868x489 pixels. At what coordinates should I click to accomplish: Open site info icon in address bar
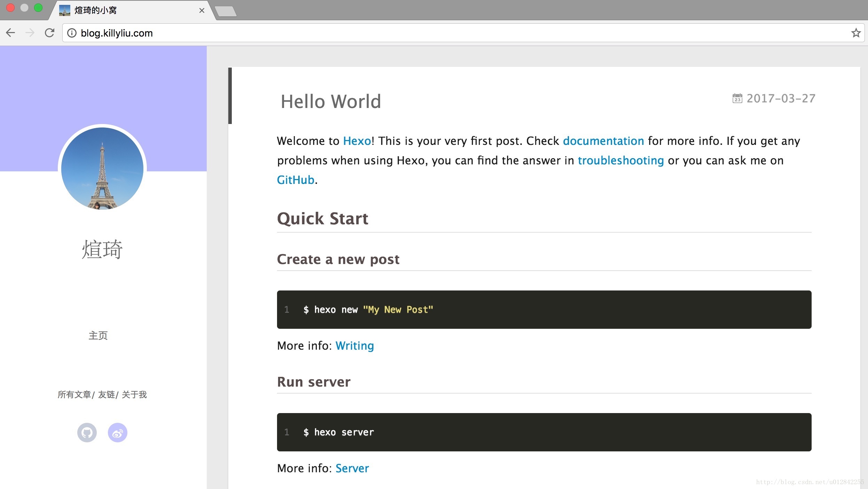pos(72,33)
